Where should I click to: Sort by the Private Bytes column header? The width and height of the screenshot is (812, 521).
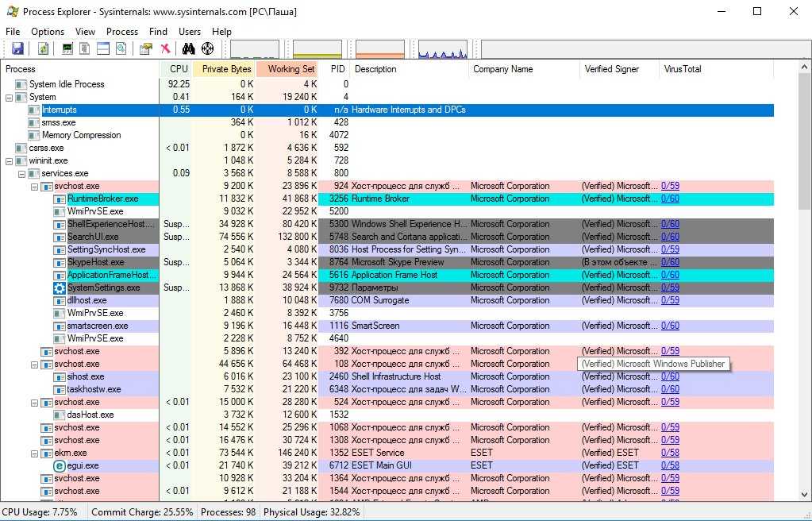(226, 69)
